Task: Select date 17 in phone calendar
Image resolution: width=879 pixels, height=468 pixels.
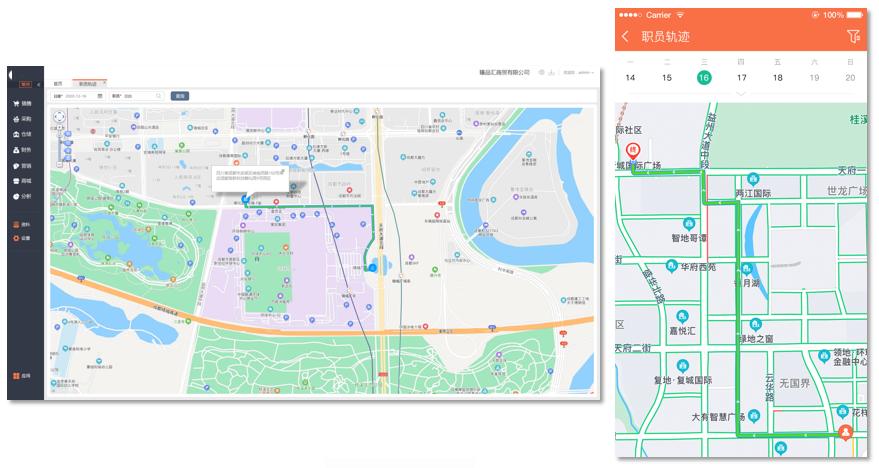Action: pos(742,77)
